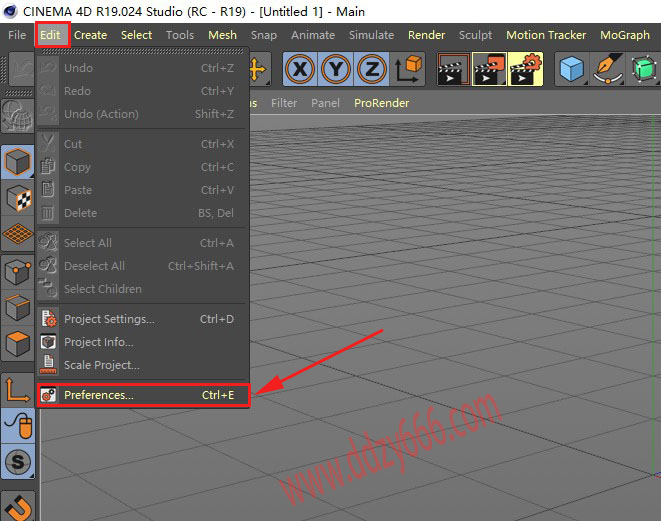Click the Coordinate System icon
The height and width of the screenshot is (521, 661).
pos(408,69)
